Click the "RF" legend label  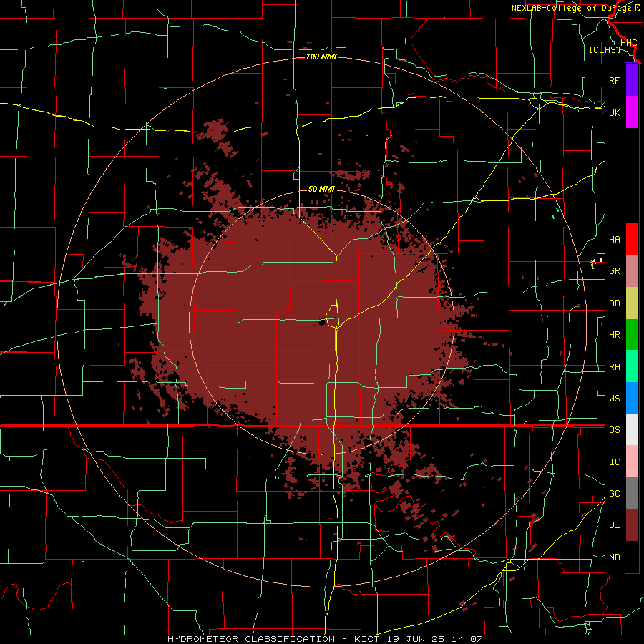tap(615, 80)
